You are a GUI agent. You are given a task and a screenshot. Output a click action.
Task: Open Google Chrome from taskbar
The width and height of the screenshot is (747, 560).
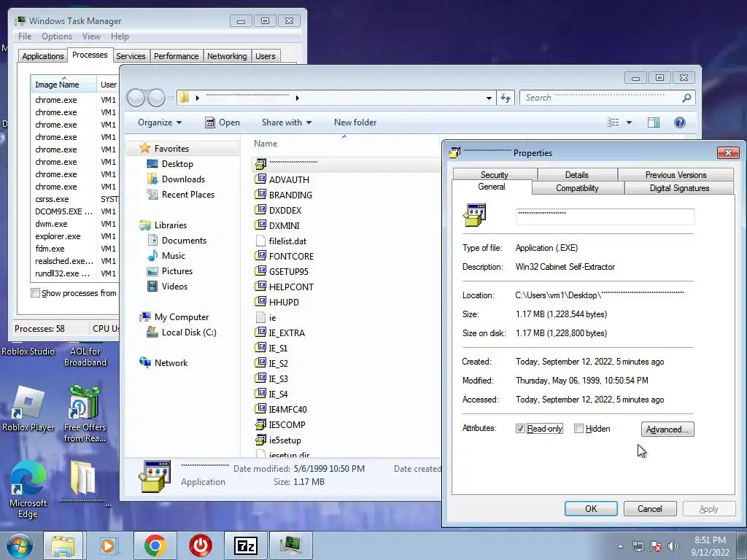155,545
